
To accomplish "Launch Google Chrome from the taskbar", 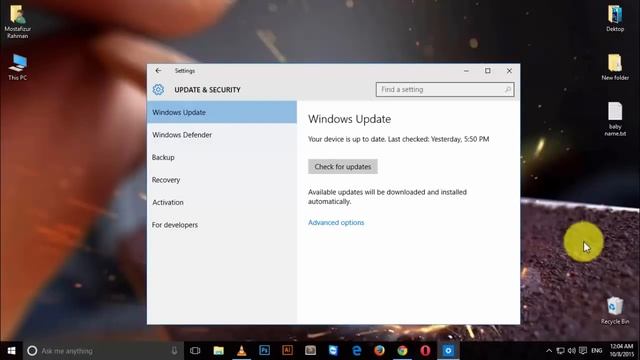I will (402, 351).
